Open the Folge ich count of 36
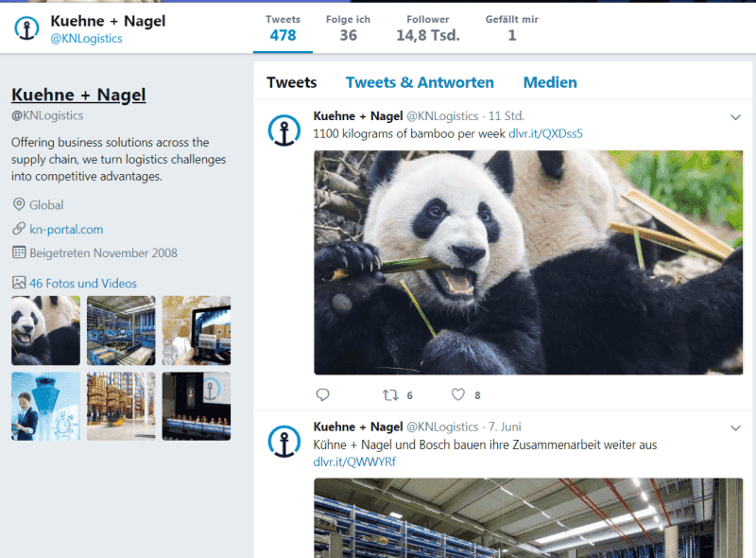756x558 pixels. point(348,29)
